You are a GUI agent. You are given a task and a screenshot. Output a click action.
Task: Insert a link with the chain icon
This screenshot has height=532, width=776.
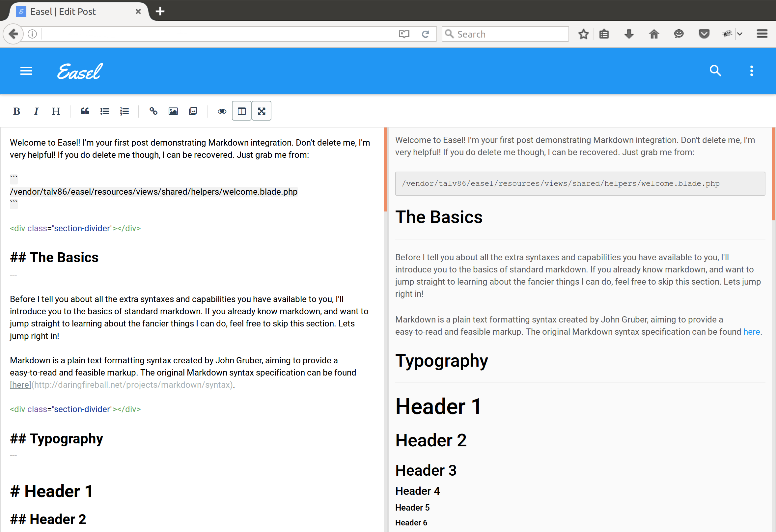153,111
